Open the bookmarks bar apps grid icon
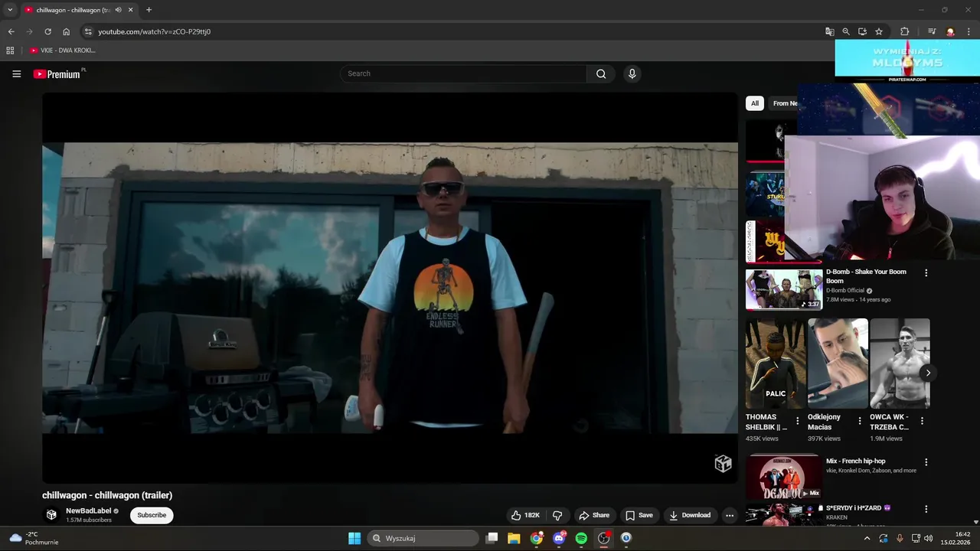Viewport: 980px width, 551px height. [10, 51]
